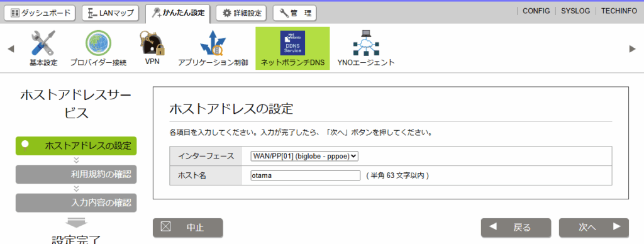Open SYSLOG link
This screenshot has width=644, height=244.
pyautogui.click(x=575, y=11)
